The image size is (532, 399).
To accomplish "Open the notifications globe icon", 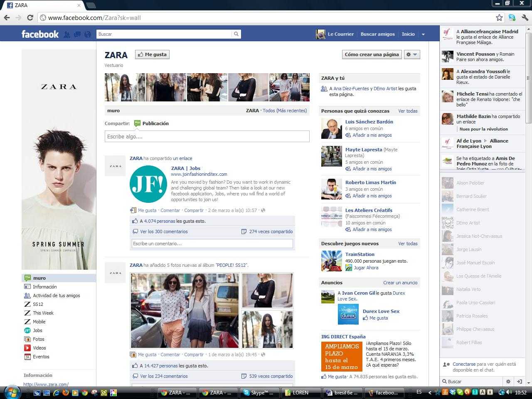I will pos(87,34).
